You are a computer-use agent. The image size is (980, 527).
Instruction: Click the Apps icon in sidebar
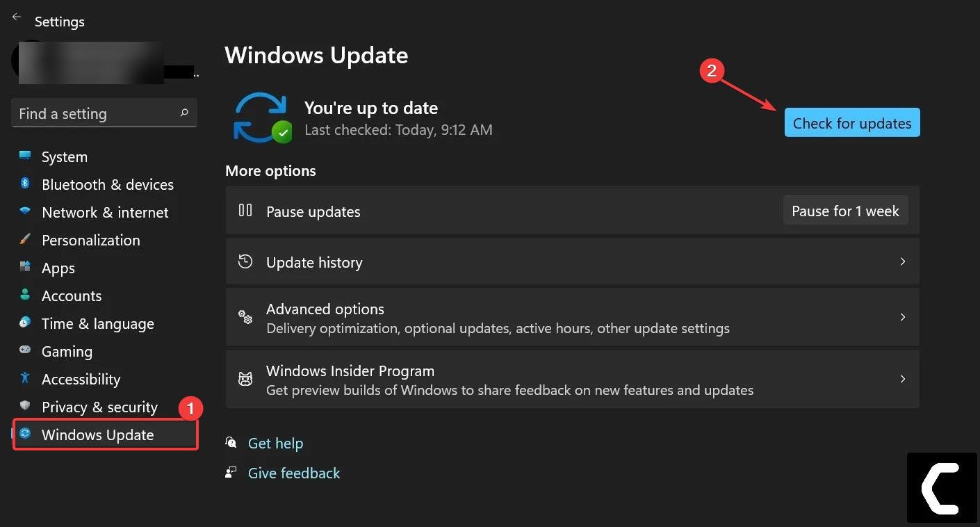click(x=25, y=267)
